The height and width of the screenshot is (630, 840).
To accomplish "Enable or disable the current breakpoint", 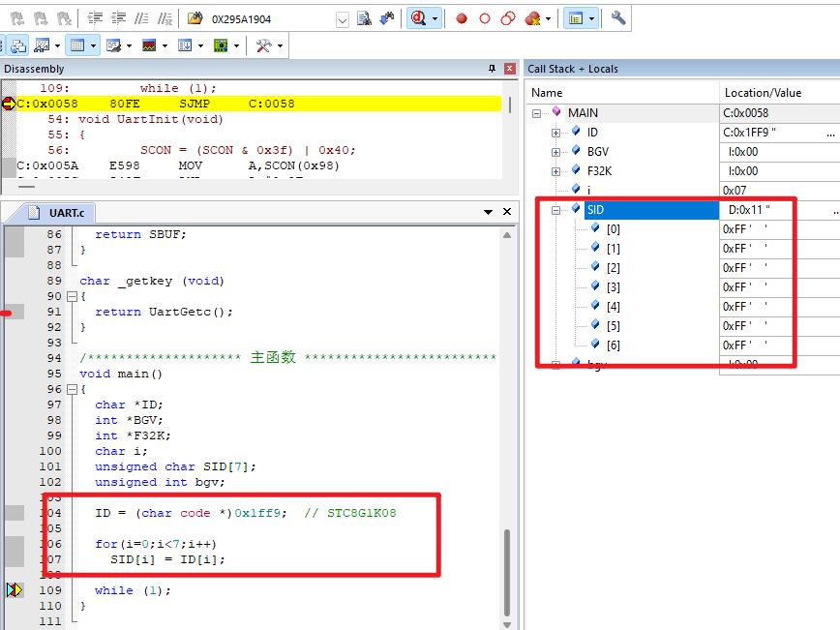I will (x=485, y=18).
